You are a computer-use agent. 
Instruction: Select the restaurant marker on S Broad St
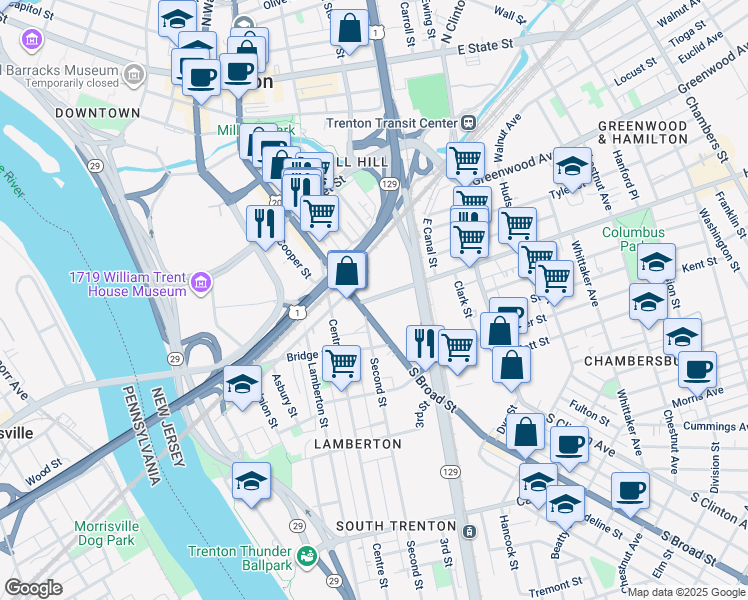(425, 348)
